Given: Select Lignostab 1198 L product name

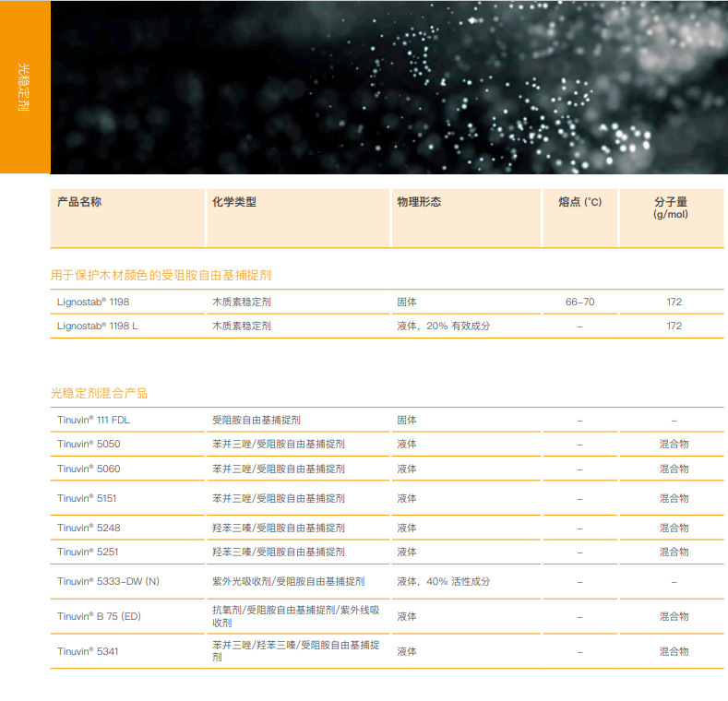Looking at the screenshot, I should click(98, 326).
